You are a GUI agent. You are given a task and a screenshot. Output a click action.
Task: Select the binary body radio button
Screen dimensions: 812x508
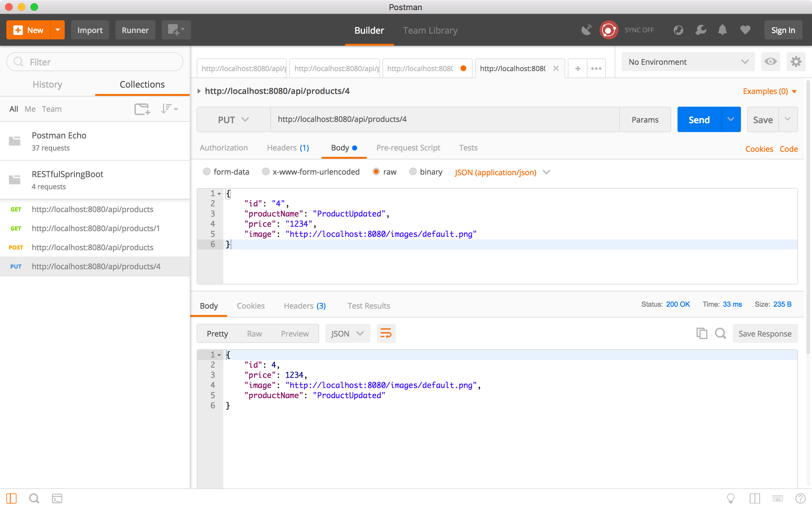(413, 172)
